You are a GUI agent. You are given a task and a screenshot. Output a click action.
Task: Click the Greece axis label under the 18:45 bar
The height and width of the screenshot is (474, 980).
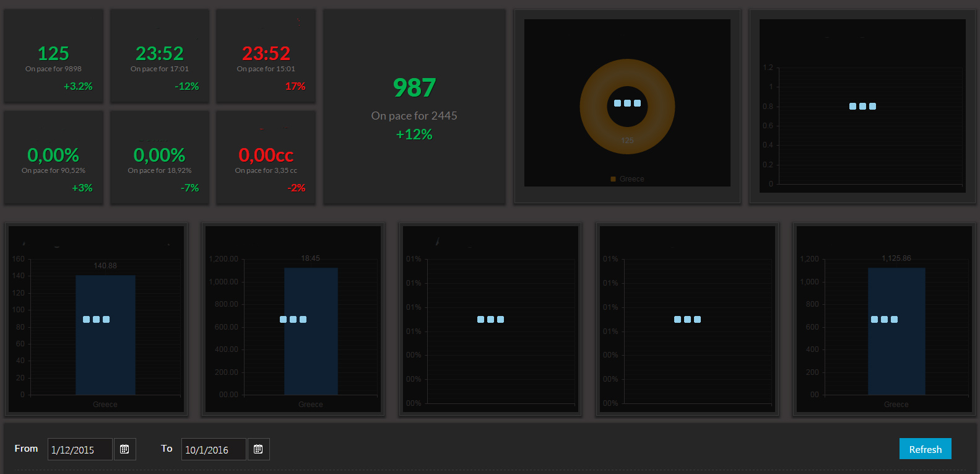tap(311, 405)
